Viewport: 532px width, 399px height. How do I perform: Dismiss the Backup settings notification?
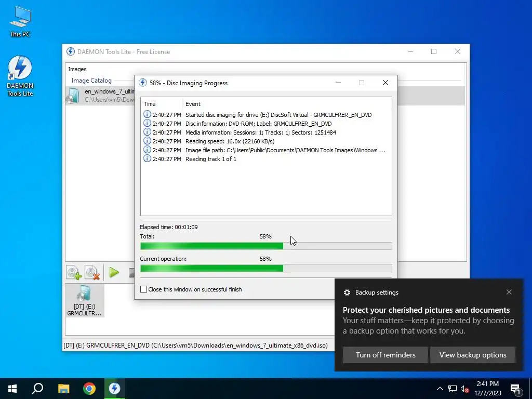coord(509,292)
